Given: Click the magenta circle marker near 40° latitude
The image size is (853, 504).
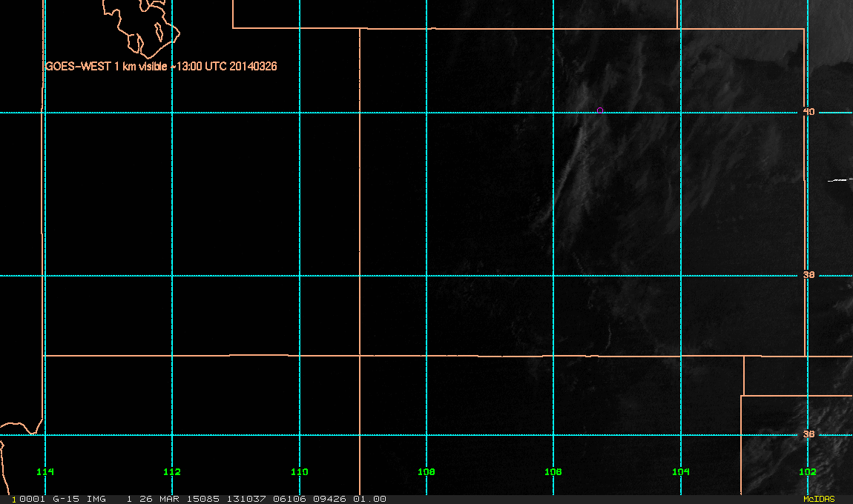Looking at the screenshot, I should click(x=600, y=110).
